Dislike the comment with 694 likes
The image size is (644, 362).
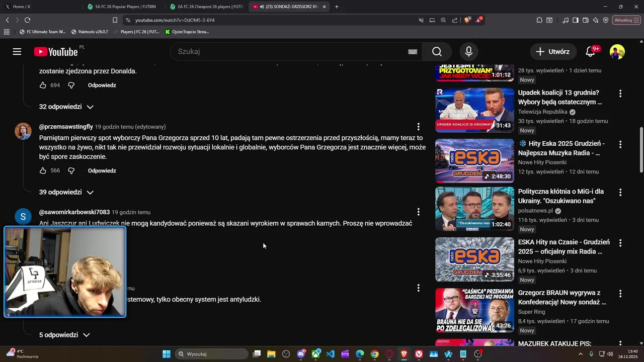click(x=71, y=85)
